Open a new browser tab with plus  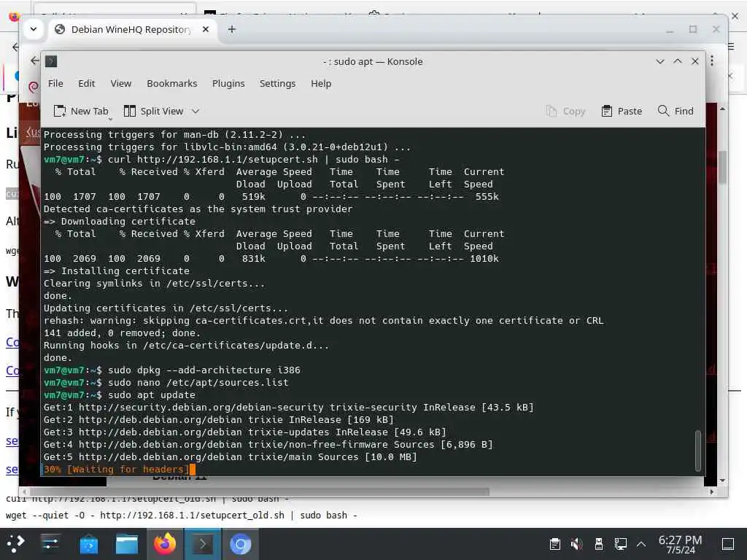pyautogui.click(x=232, y=29)
